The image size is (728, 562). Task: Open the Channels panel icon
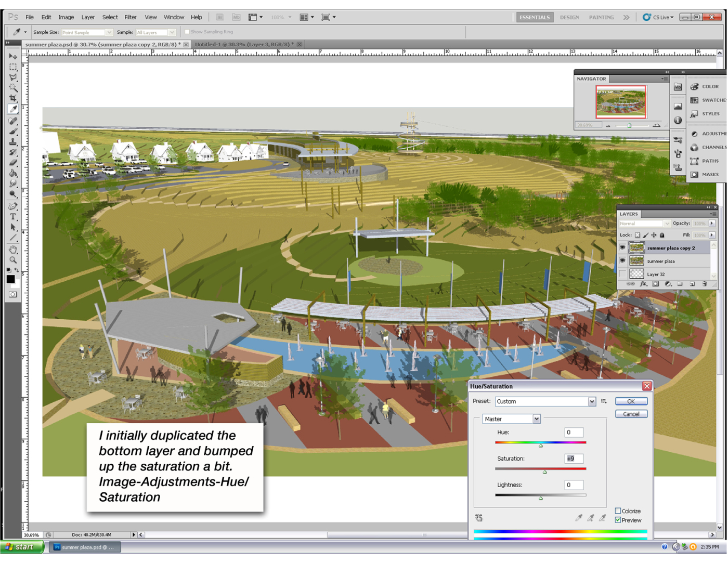click(x=695, y=147)
